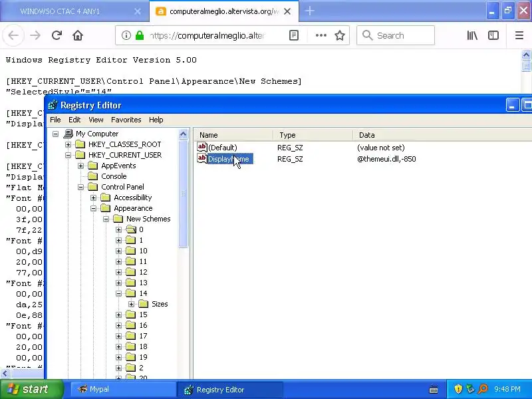This screenshot has width=532, height=399.
Task: Select the Sizes folder icon
Action: click(x=144, y=304)
